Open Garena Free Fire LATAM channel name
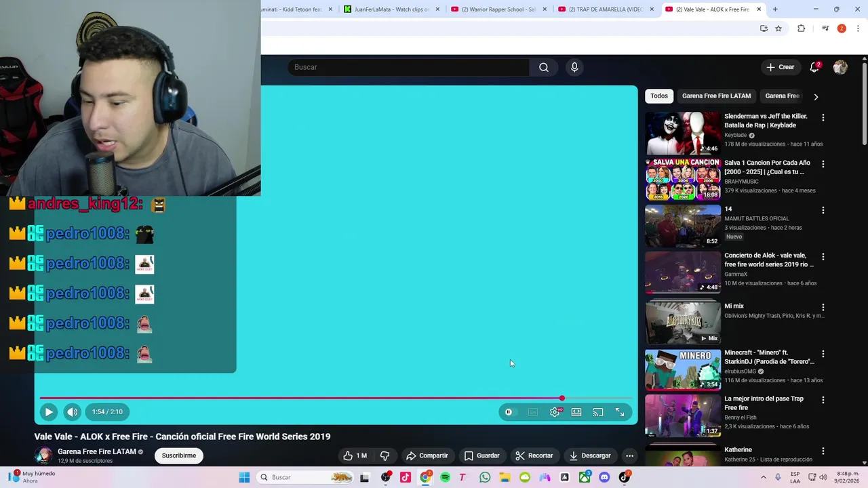The width and height of the screenshot is (868, 488). click(x=97, y=451)
